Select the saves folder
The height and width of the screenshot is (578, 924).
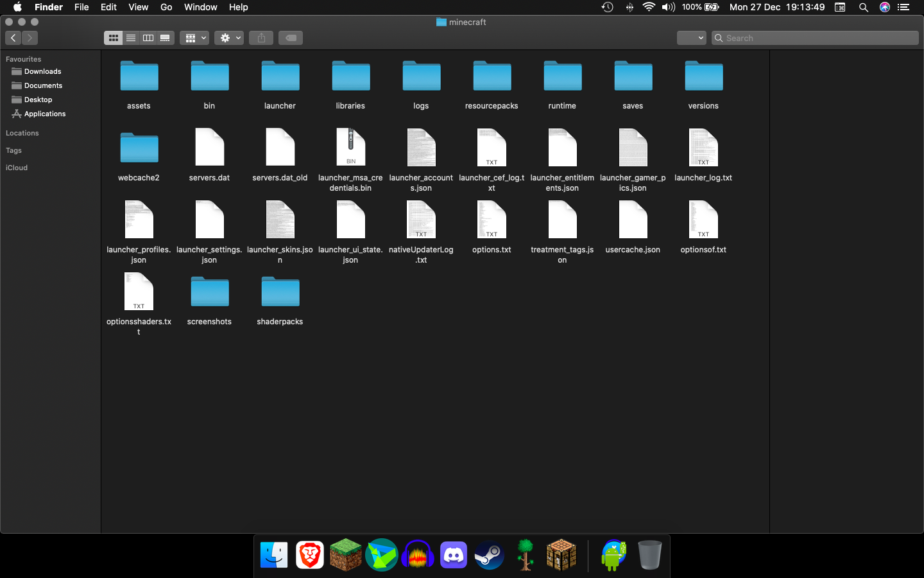tap(633, 77)
